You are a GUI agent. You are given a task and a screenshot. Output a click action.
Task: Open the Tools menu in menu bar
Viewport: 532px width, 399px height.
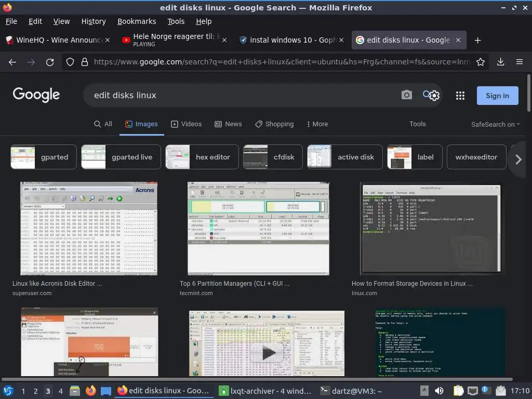176,21
